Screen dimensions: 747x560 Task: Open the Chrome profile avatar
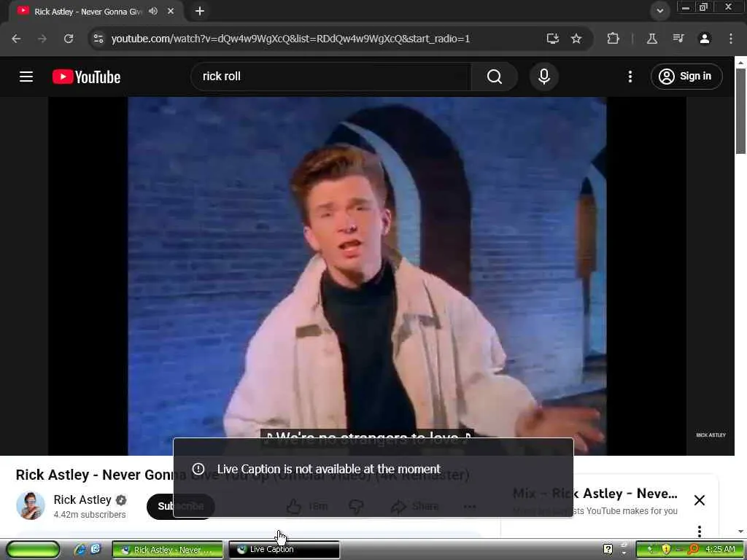point(705,39)
